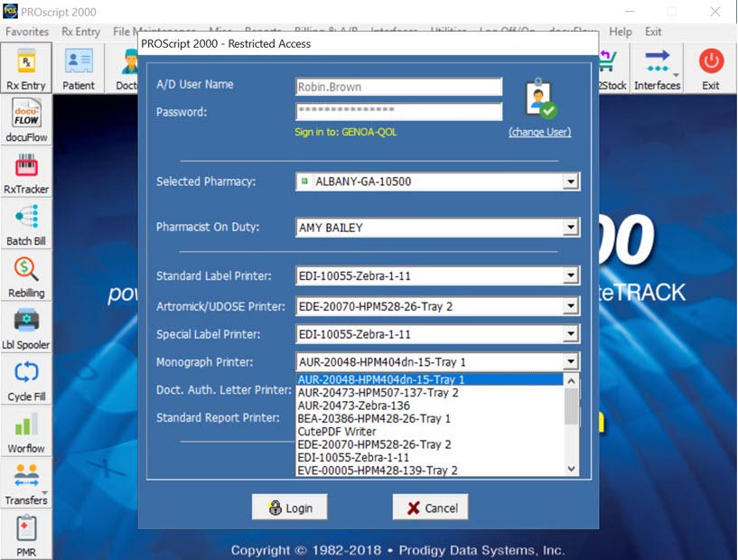Choose CutePDF Writer from printer list

(x=330, y=432)
